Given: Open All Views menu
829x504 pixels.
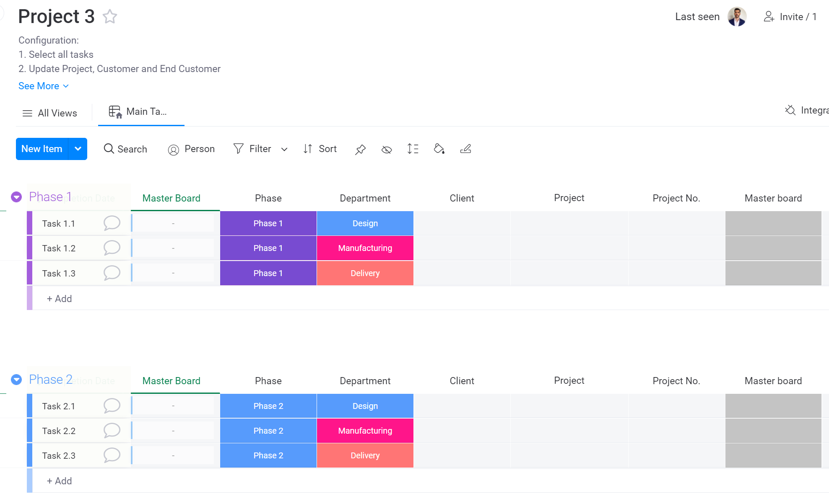Looking at the screenshot, I should click(x=50, y=113).
